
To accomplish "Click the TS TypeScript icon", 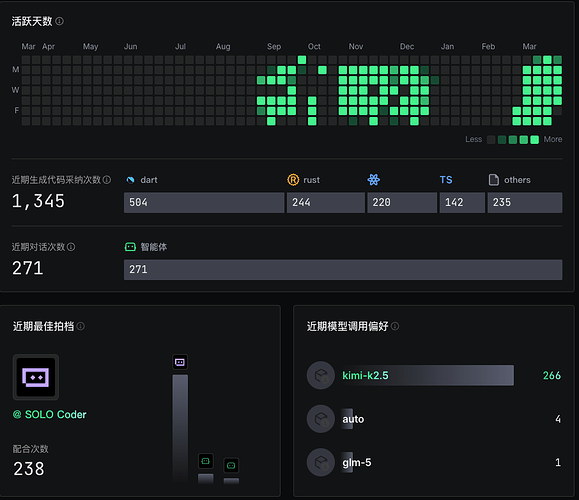I will (446, 180).
